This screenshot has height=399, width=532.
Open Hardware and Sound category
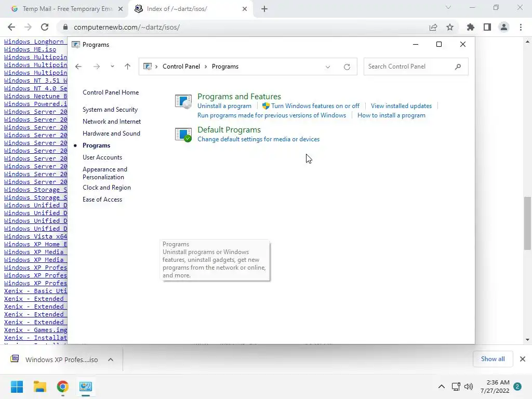[x=111, y=134]
